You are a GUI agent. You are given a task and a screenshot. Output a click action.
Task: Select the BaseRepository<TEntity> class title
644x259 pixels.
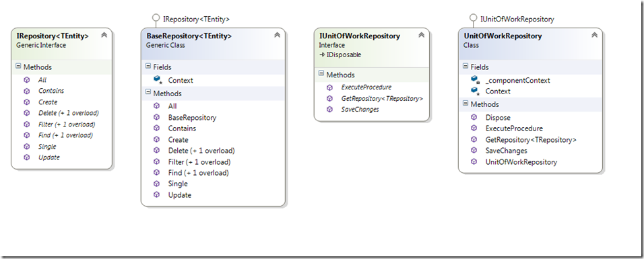click(x=189, y=36)
